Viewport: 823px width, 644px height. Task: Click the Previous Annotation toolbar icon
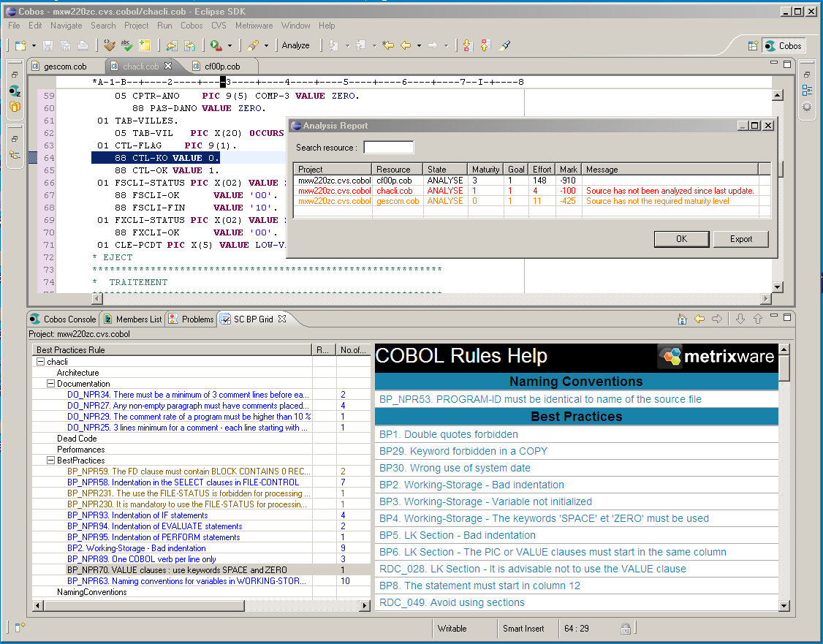pyautogui.click(x=485, y=45)
